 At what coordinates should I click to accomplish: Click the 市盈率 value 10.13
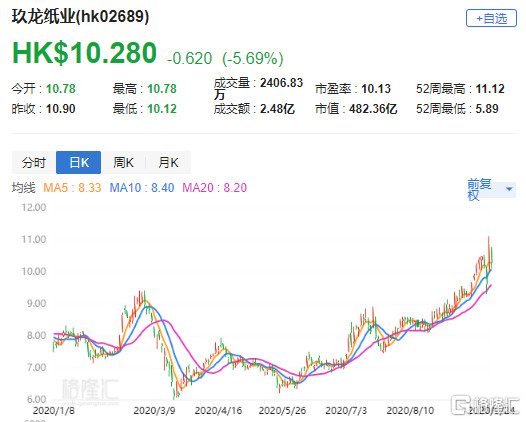[x=376, y=89]
